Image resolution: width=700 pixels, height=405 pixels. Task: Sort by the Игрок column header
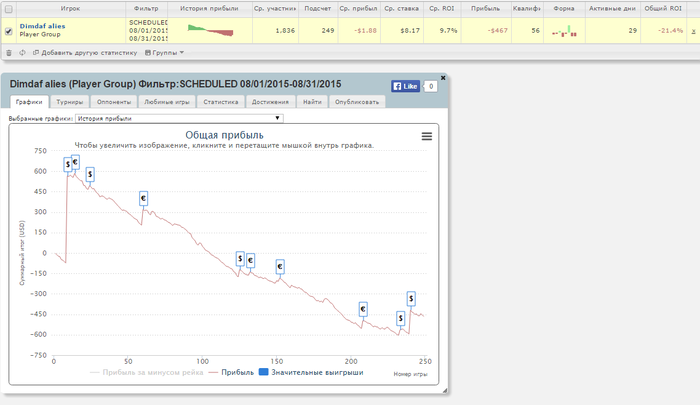[x=71, y=8]
